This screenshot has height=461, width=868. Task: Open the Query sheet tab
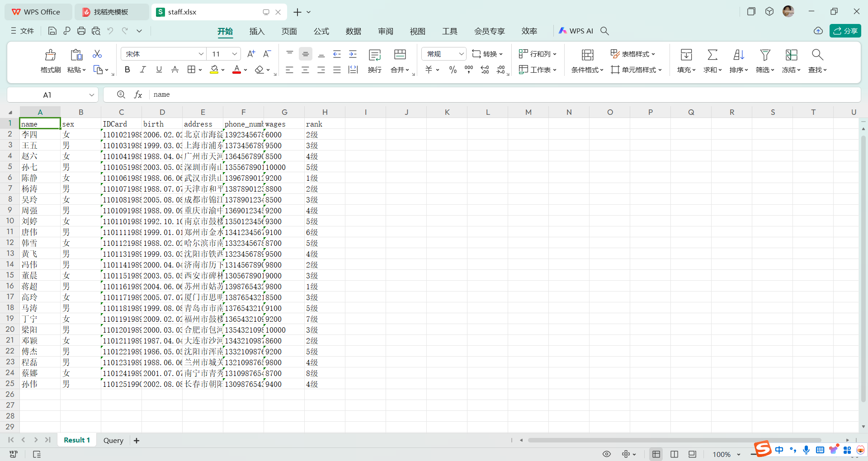[x=113, y=440]
